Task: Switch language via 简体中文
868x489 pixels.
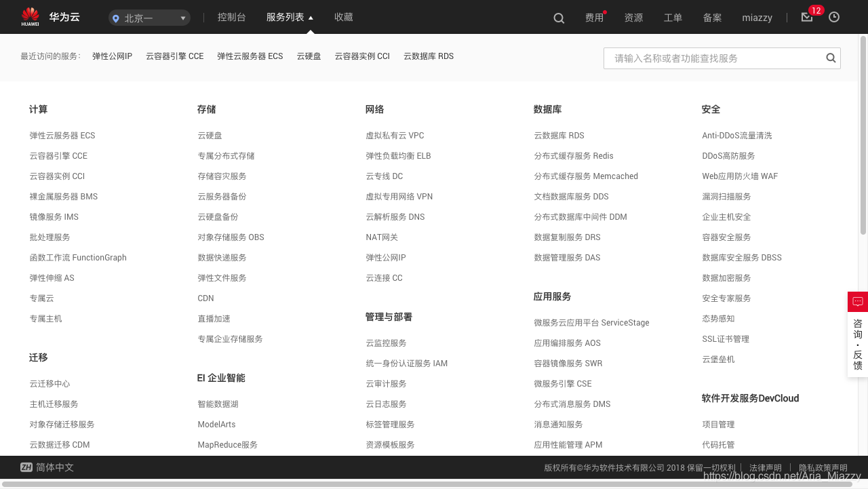Action: pyautogui.click(x=55, y=467)
